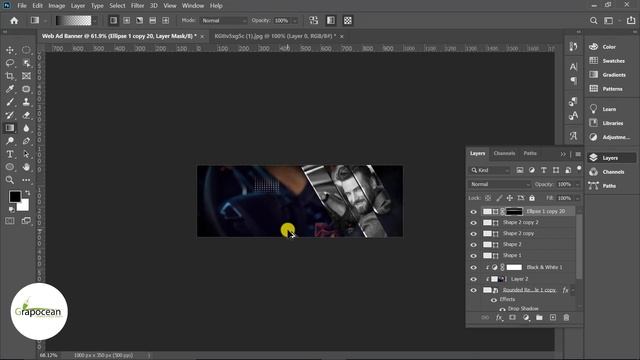Select the Eyedropper tool
The height and width of the screenshot is (360, 640).
10,89
